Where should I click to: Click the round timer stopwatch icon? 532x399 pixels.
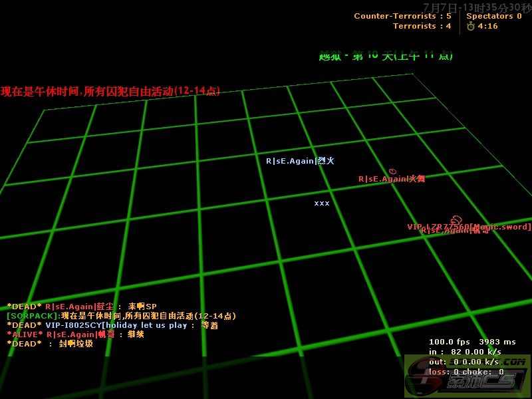[x=471, y=26]
